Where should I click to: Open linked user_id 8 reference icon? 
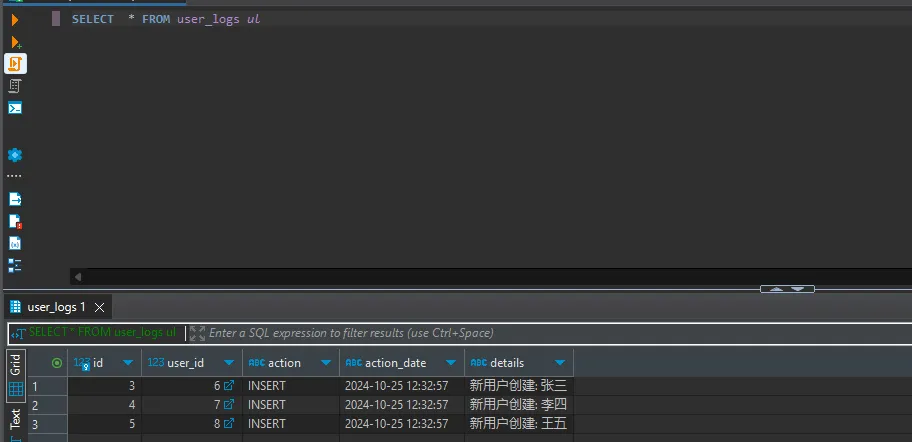(x=229, y=423)
